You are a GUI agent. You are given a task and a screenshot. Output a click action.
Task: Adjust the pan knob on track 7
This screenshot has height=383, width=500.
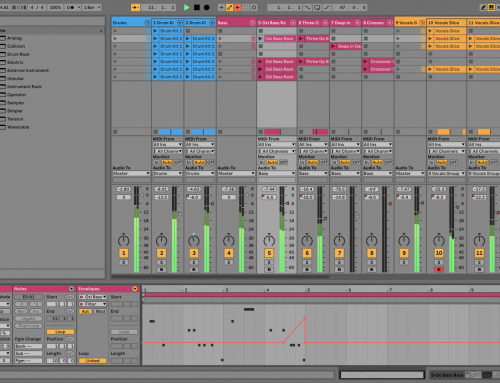pos(339,240)
